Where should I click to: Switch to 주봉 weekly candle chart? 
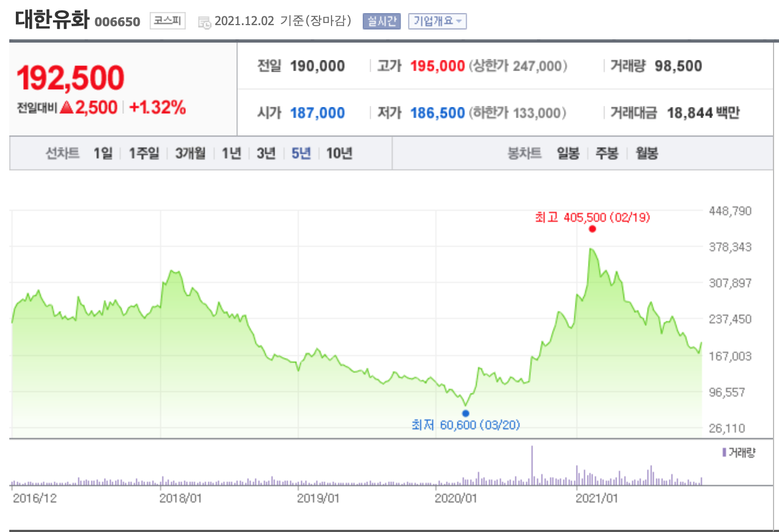606,153
